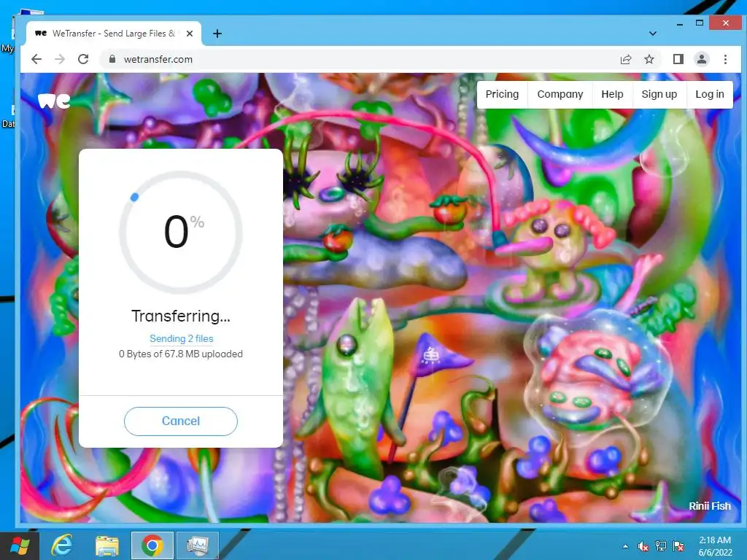Open the tab search dropdown arrow
The width and height of the screenshot is (747, 560).
point(653,34)
